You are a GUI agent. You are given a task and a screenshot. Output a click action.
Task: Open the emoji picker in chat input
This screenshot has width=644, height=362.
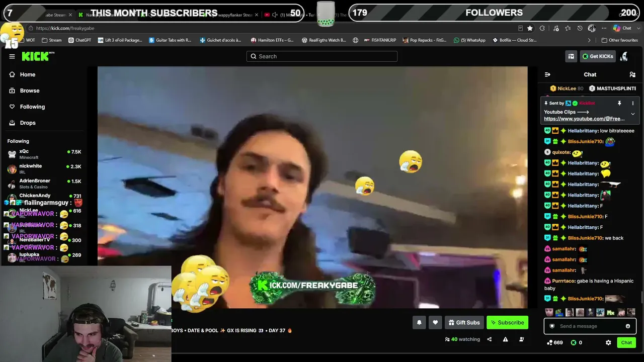pyautogui.click(x=628, y=326)
